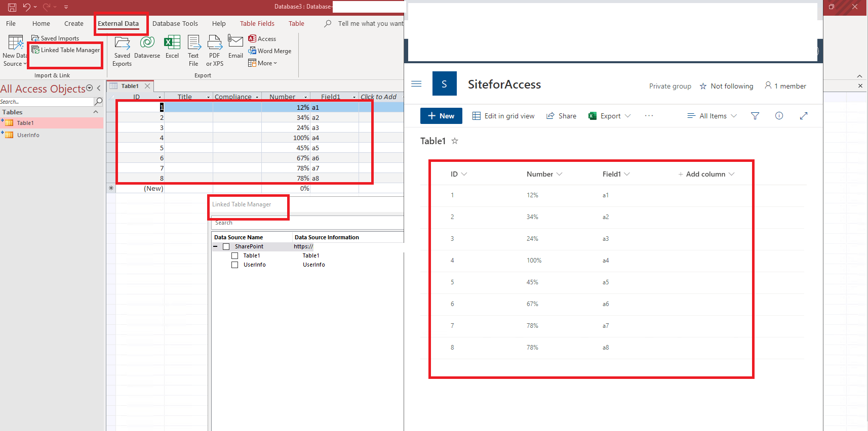
Task: Open the All Items view dropdown
Action: [712, 116]
